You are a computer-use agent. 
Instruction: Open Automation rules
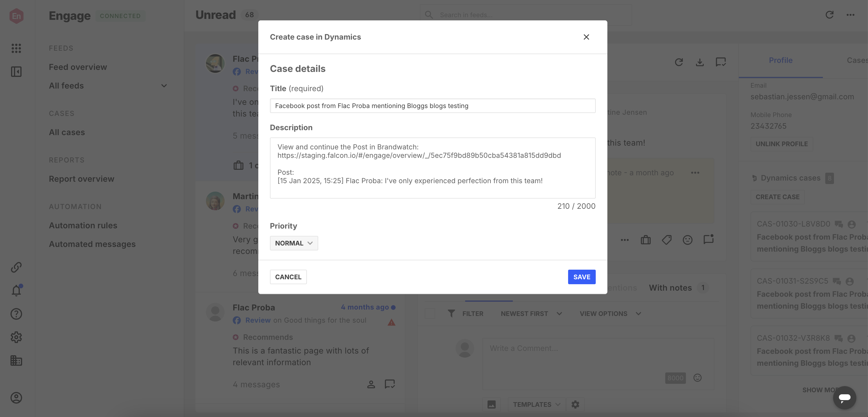83,225
